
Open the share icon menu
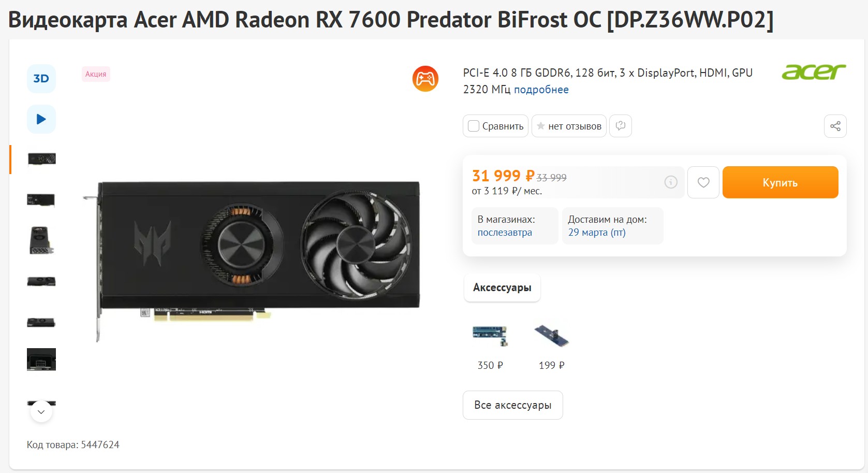[x=835, y=126]
